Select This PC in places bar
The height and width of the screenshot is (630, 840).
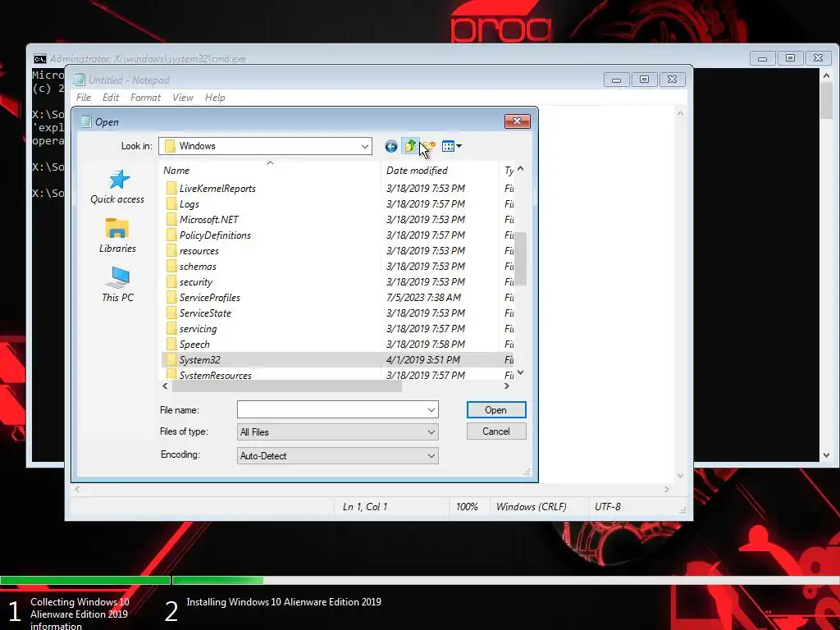117,285
